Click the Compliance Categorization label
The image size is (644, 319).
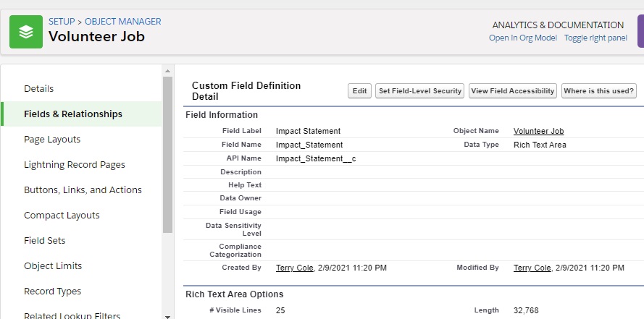[x=235, y=250]
